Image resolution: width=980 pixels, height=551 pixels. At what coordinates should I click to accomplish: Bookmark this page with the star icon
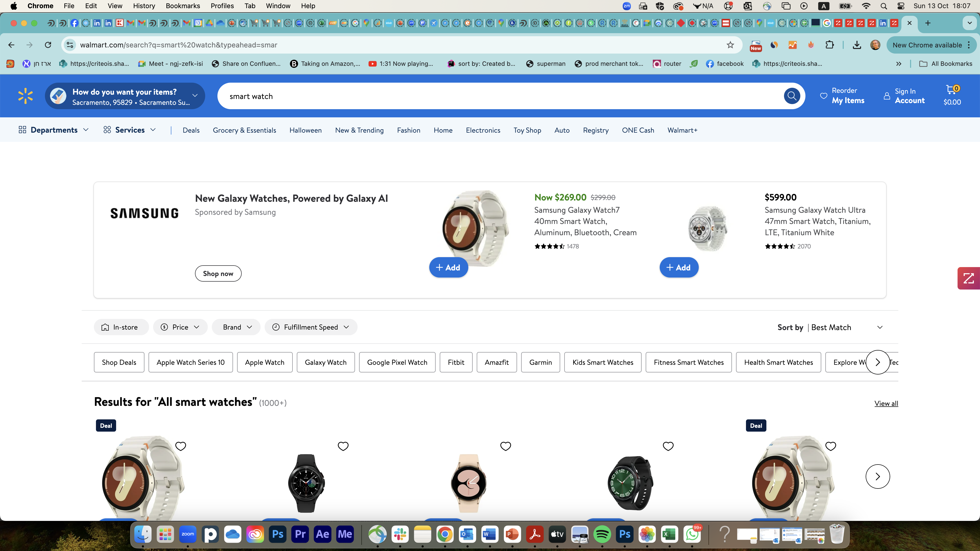pos(730,45)
